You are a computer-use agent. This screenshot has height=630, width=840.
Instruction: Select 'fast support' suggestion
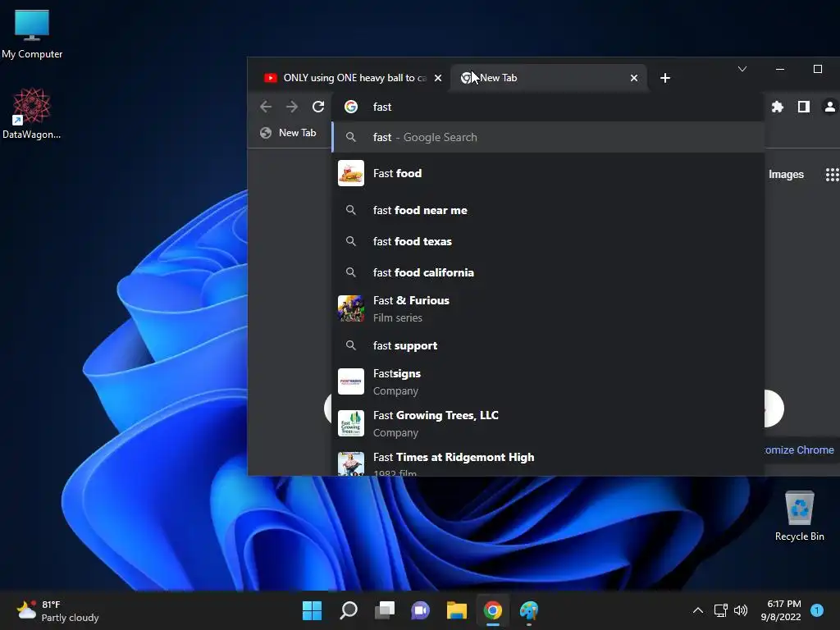pyautogui.click(x=547, y=345)
